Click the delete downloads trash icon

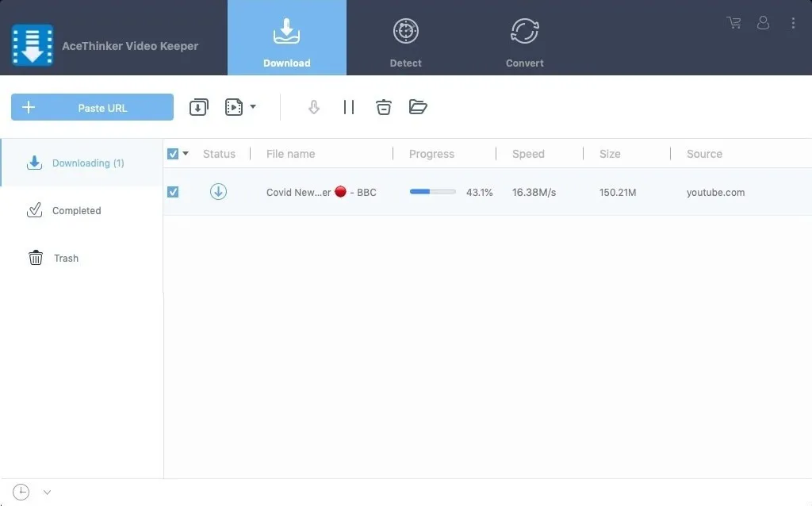(384, 106)
